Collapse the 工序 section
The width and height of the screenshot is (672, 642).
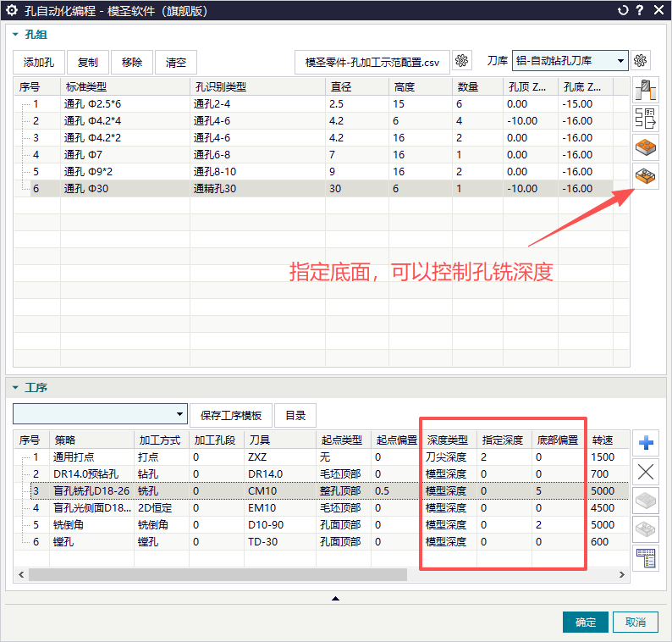15,387
